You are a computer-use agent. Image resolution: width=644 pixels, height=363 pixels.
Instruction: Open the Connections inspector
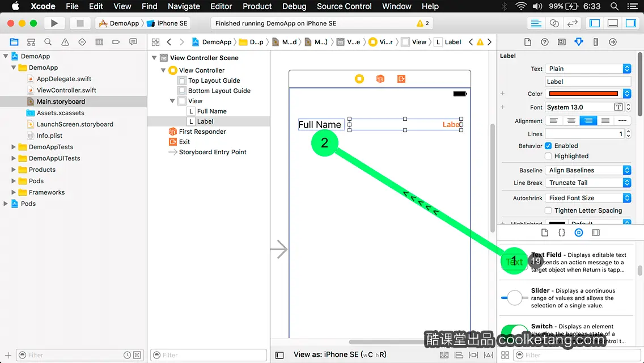613,42
